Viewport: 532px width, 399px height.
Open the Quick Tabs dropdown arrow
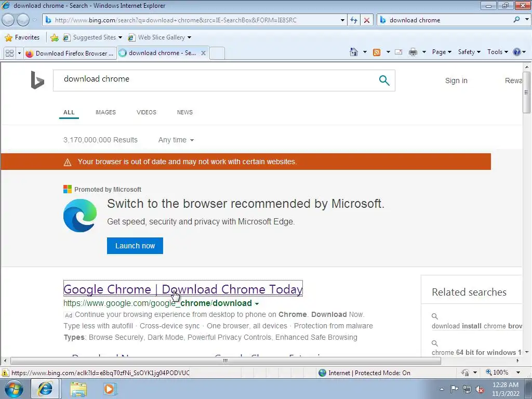point(19,54)
